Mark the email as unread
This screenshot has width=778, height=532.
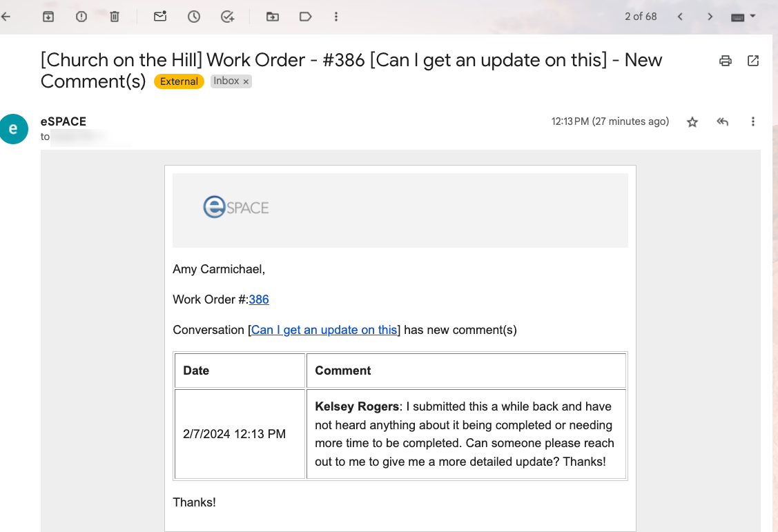(160, 17)
